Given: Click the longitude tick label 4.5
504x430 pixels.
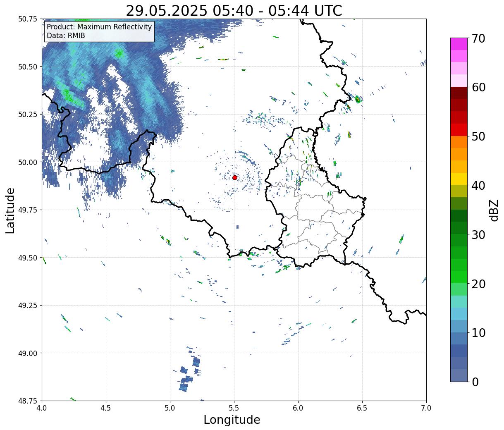Looking at the screenshot, I should pos(106,408).
